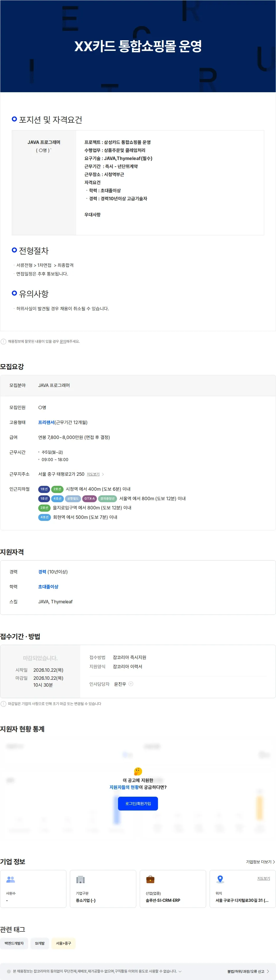Click the 산업(업종) briefcase icon
This screenshot has height=980, width=276.
pyautogui.click(x=150, y=879)
